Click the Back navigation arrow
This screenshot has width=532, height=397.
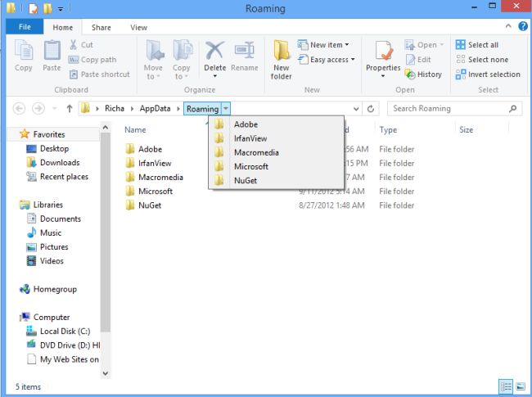point(19,109)
